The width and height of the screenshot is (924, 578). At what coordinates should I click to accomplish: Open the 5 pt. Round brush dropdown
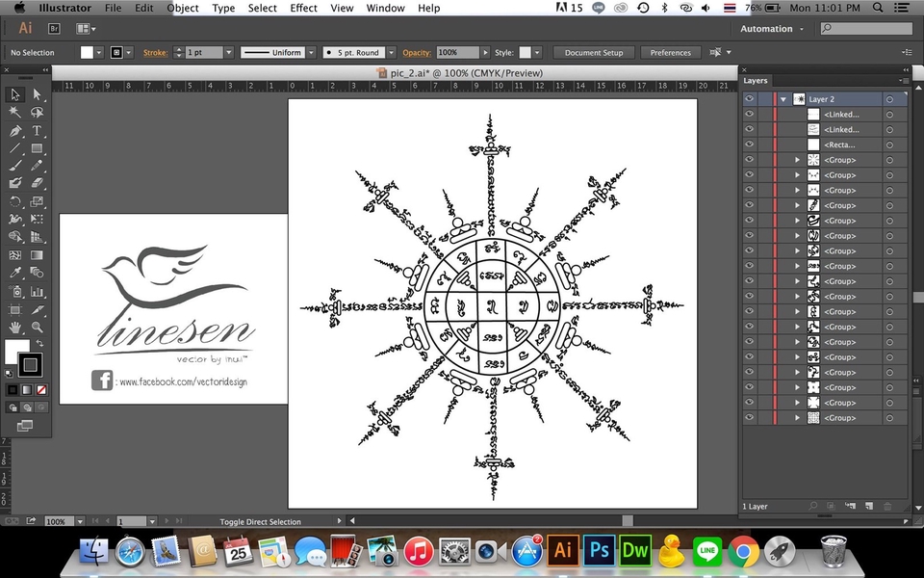[x=391, y=52]
